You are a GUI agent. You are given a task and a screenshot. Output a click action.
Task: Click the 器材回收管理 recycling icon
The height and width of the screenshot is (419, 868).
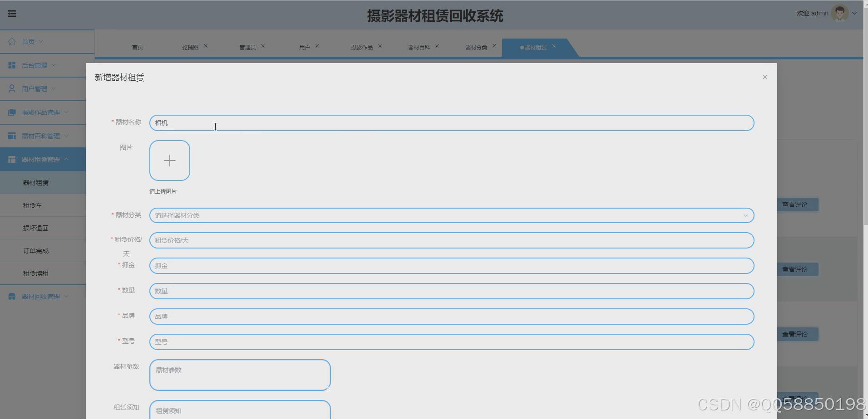click(x=12, y=296)
